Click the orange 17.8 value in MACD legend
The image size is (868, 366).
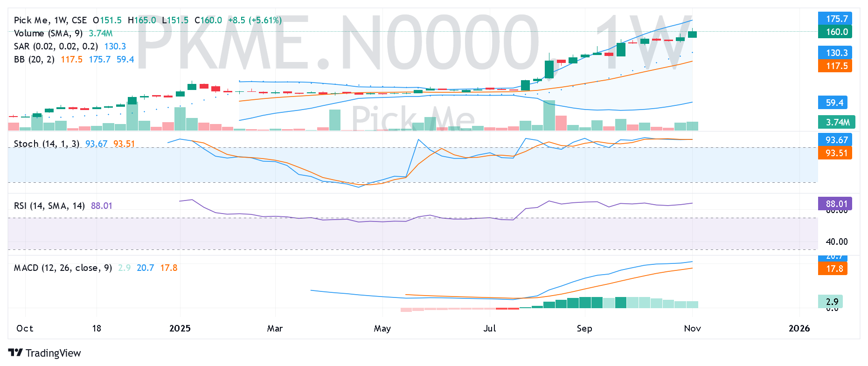click(x=169, y=268)
